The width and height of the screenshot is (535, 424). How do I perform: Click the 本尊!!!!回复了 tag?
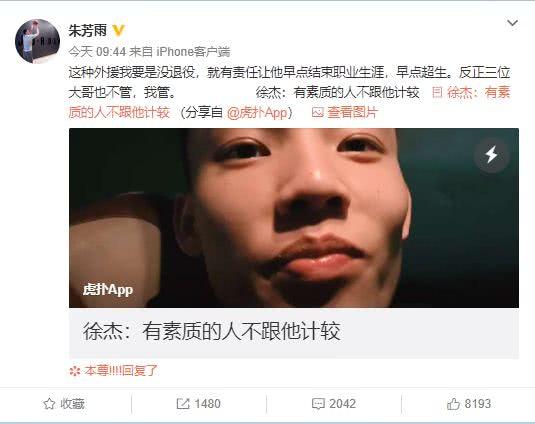point(121,370)
